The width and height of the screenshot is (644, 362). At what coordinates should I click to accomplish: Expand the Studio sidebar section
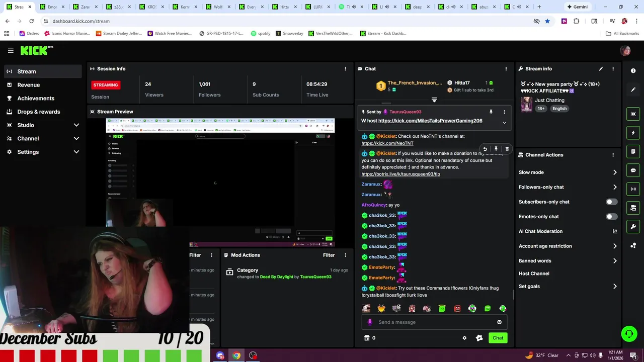76,125
